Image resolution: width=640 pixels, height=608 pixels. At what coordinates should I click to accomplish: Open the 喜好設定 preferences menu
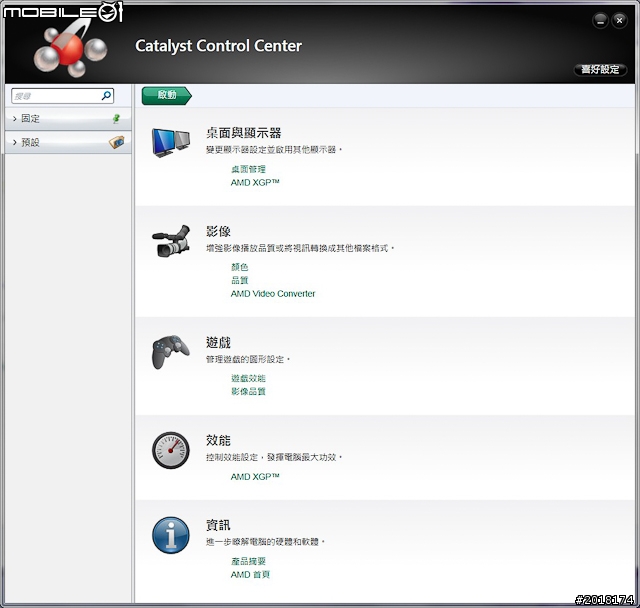600,69
